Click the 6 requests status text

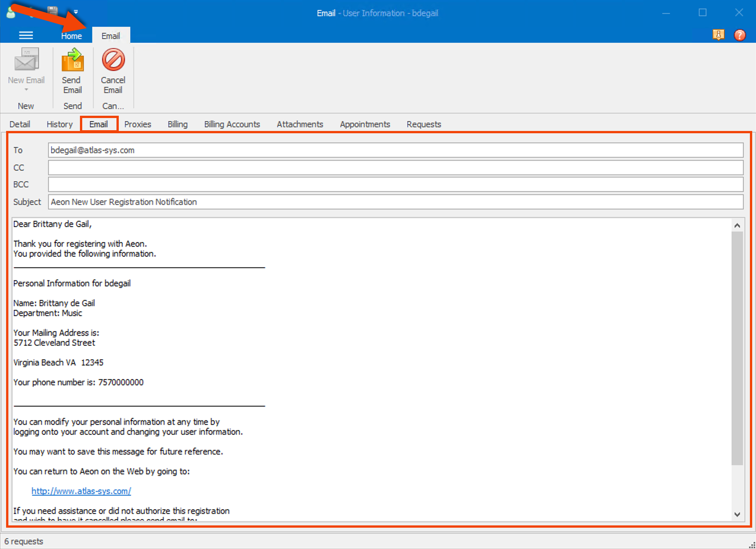[x=24, y=541]
